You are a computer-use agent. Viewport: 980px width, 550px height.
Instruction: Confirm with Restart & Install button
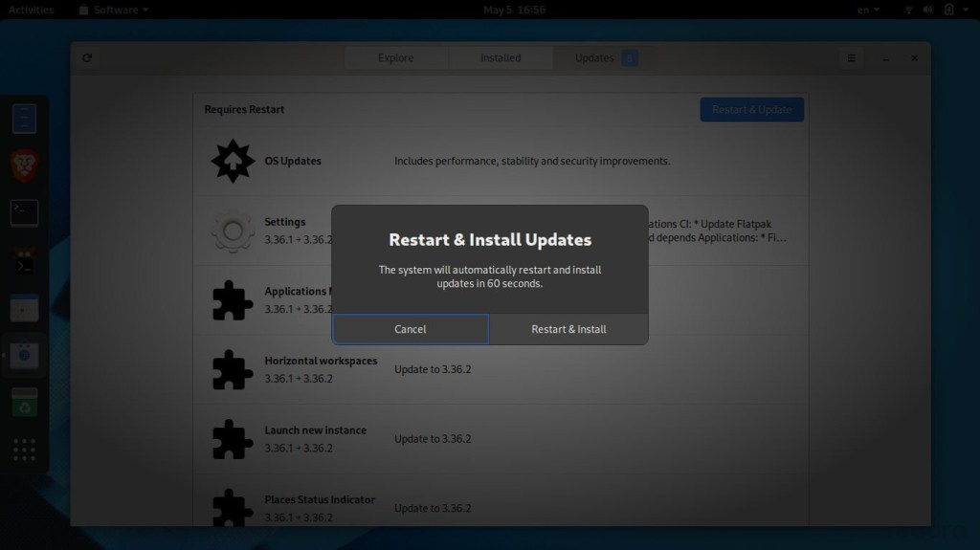(568, 329)
